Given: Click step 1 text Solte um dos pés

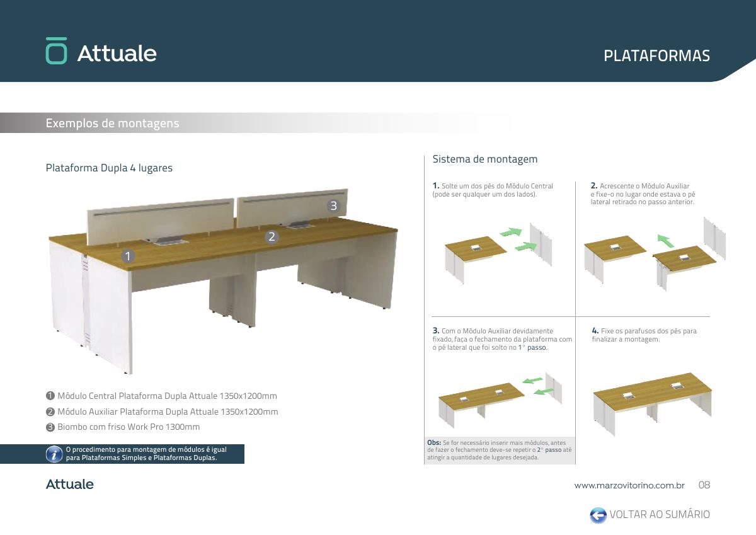Looking at the screenshot, I should point(493,190).
